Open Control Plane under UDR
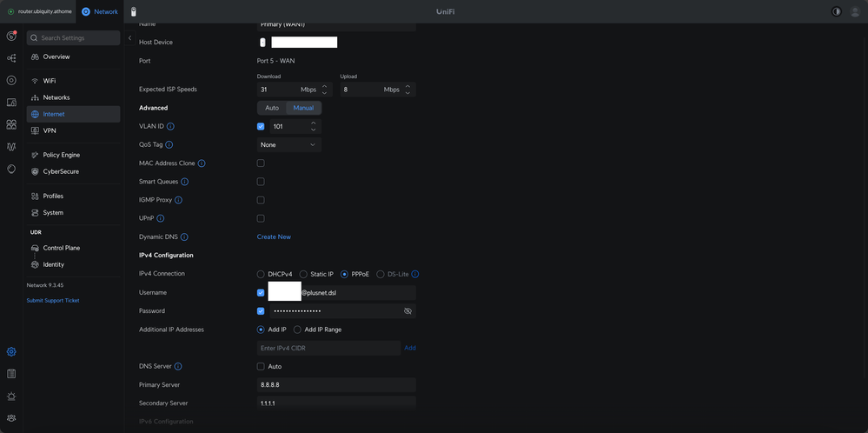Viewport: 868px width, 433px height. (73, 248)
